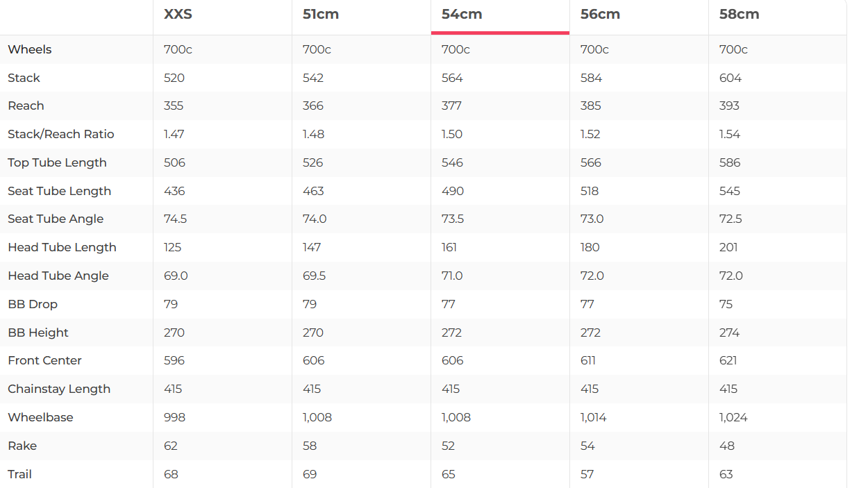Click the Chainstay Length row label

click(59, 389)
